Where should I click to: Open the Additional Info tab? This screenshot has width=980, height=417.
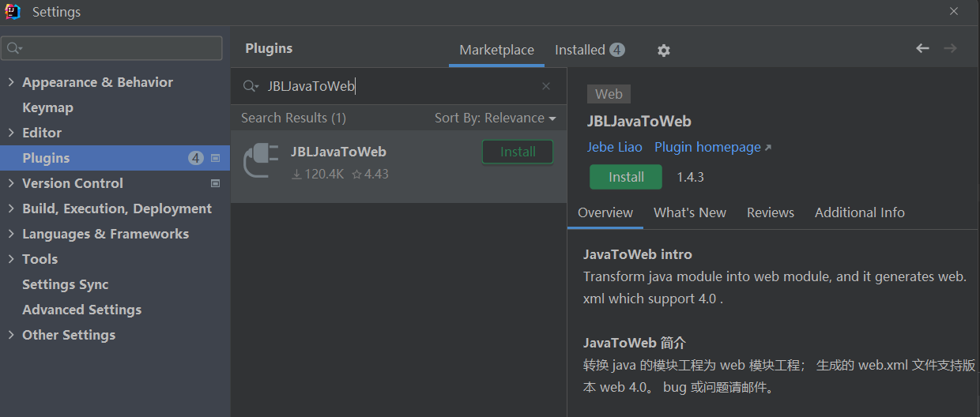pos(860,212)
